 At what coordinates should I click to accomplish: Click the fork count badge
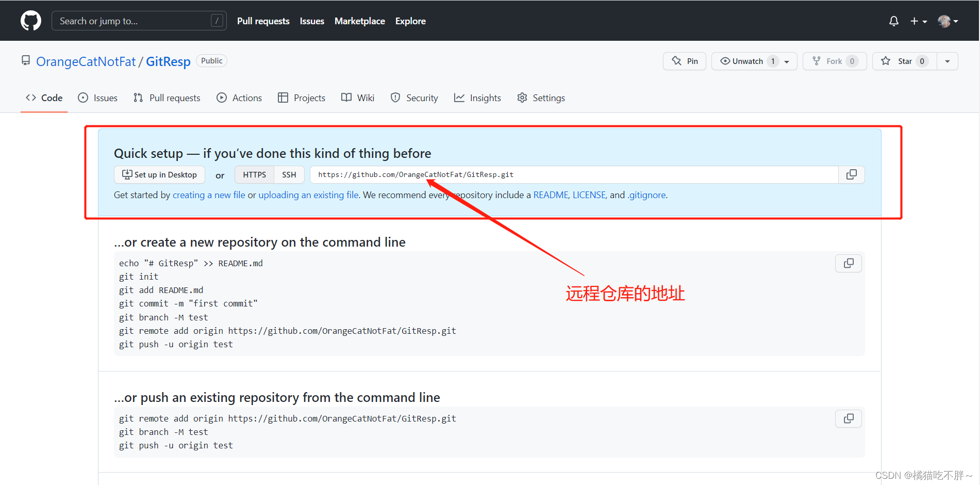(x=852, y=61)
